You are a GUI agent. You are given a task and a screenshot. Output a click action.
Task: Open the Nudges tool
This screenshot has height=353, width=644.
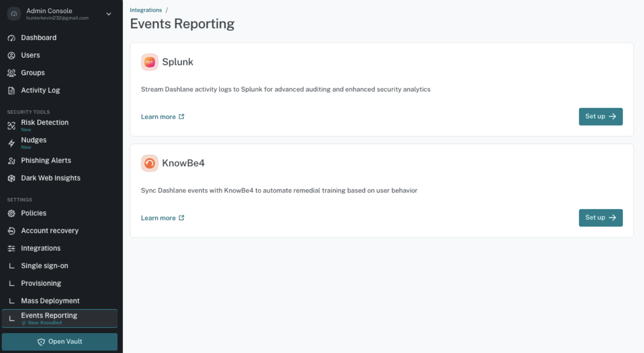[60, 143]
